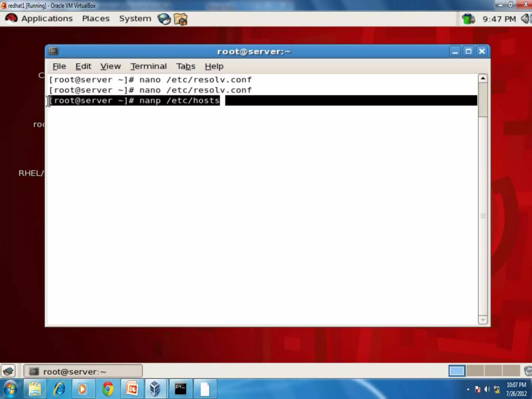The image size is (532, 399).
Task: Open the Tabs menu in terminal
Action: [x=185, y=66]
